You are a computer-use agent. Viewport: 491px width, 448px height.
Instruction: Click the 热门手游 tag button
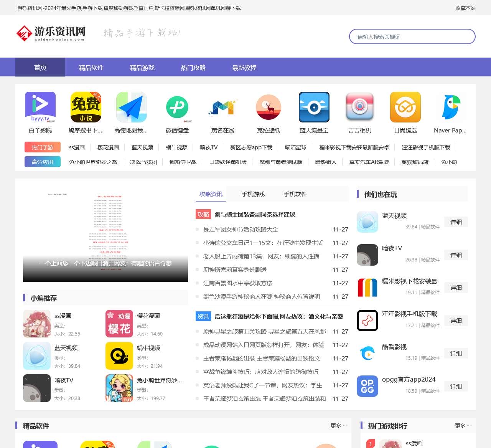pyautogui.click(x=43, y=147)
